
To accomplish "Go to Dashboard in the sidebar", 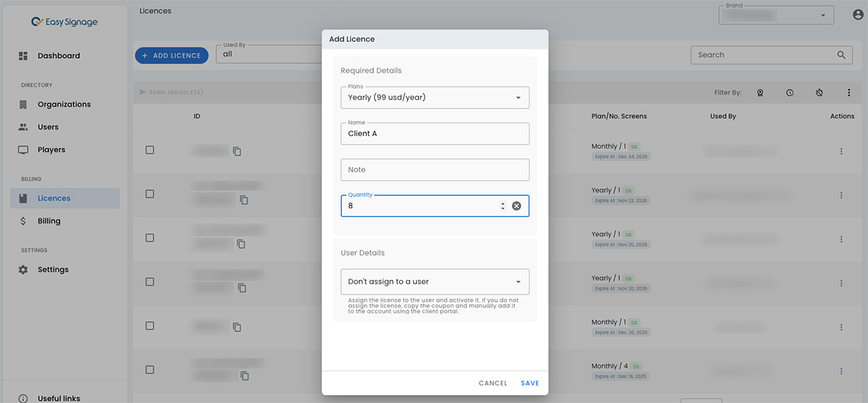I will point(59,56).
